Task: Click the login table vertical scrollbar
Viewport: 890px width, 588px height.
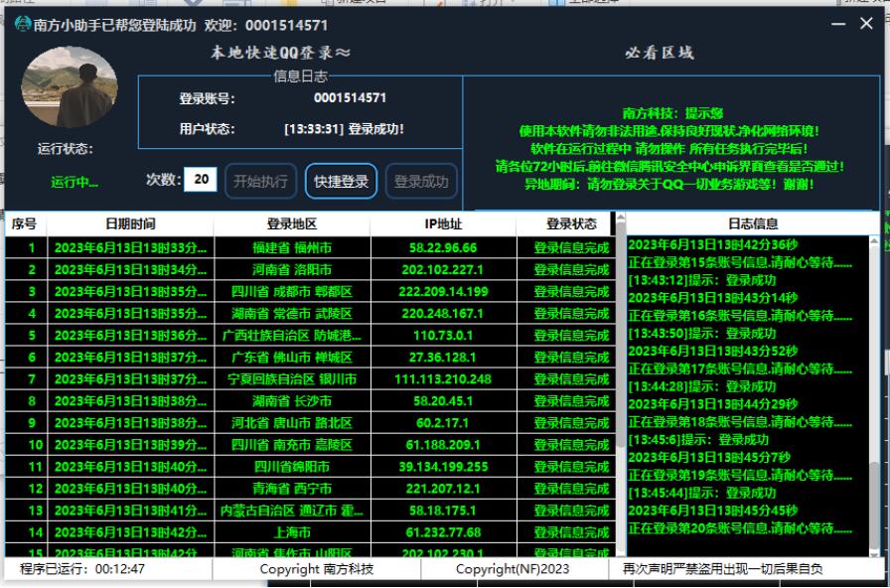Action: (x=621, y=383)
